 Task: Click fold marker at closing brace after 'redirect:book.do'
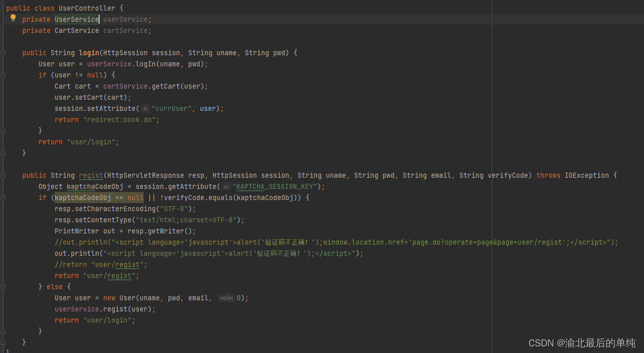(3, 131)
